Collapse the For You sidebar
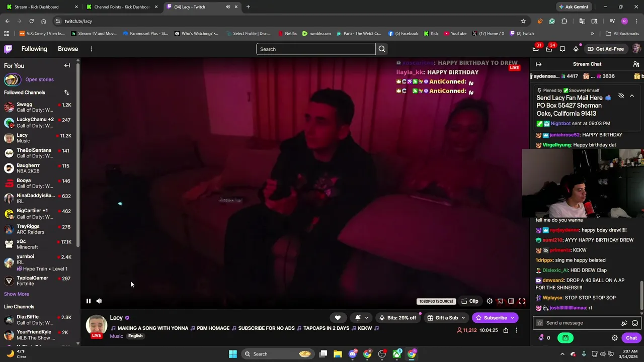The image size is (644, 362). point(67,65)
